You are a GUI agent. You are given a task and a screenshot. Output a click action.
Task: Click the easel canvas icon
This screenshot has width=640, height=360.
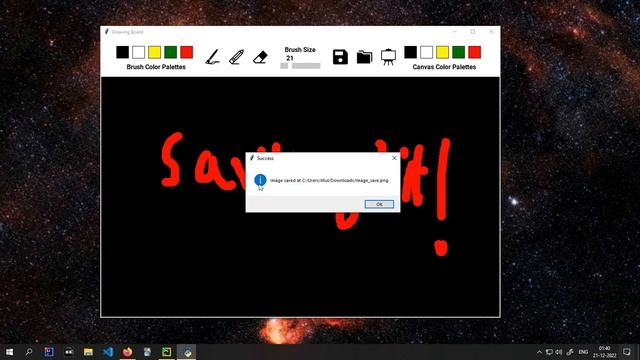point(388,57)
